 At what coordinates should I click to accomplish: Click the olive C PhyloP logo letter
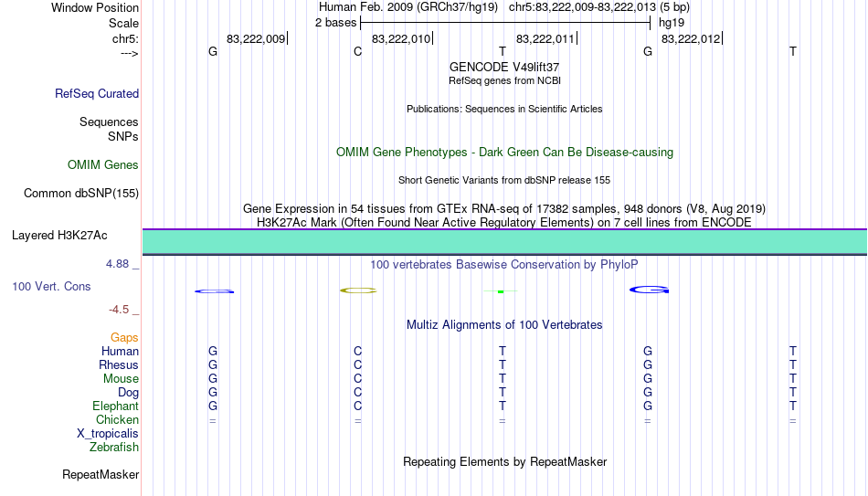coord(358,290)
